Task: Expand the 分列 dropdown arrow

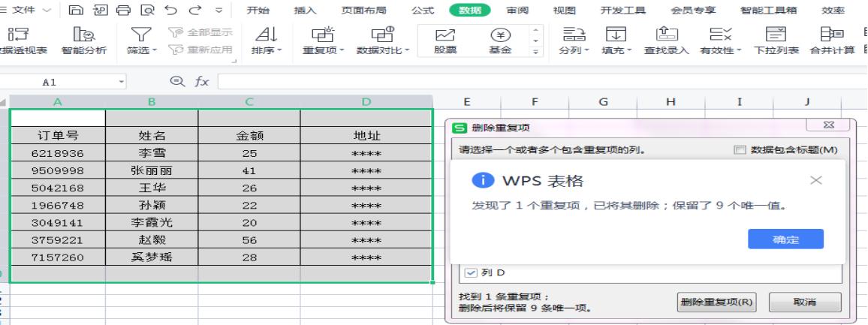Action: tap(586, 50)
